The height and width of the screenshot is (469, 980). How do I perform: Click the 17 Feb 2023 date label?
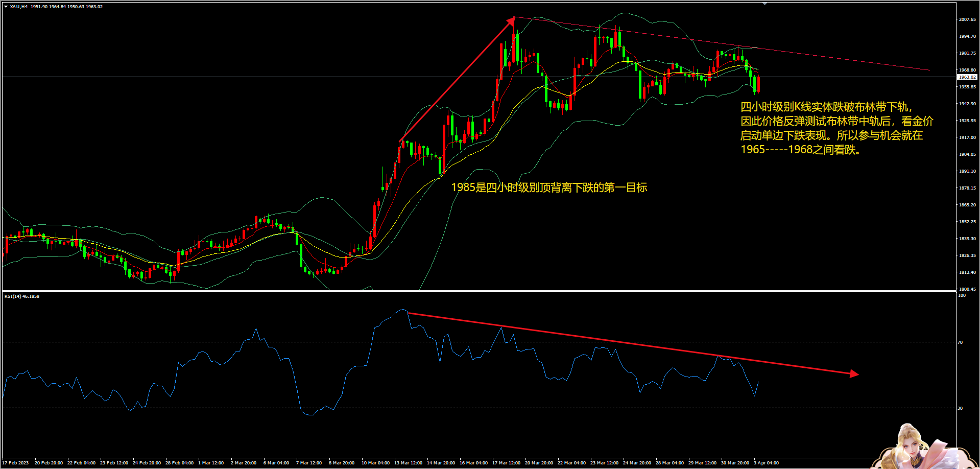(16, 463)
